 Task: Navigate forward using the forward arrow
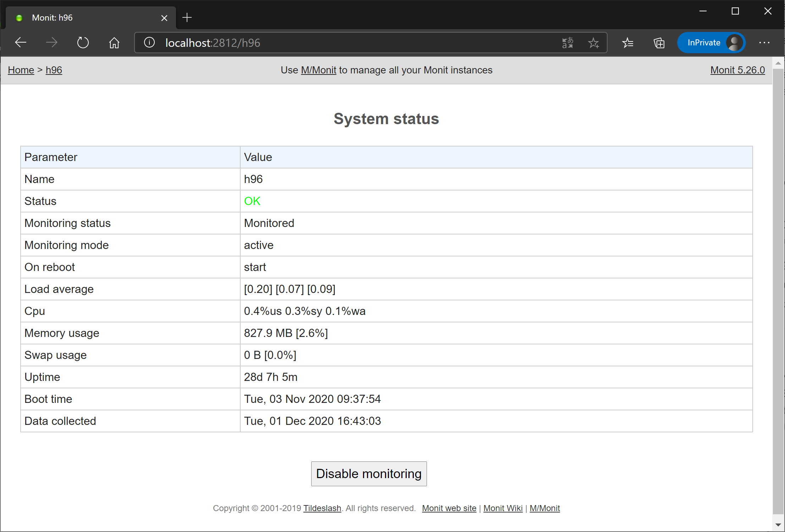[51, 43]
